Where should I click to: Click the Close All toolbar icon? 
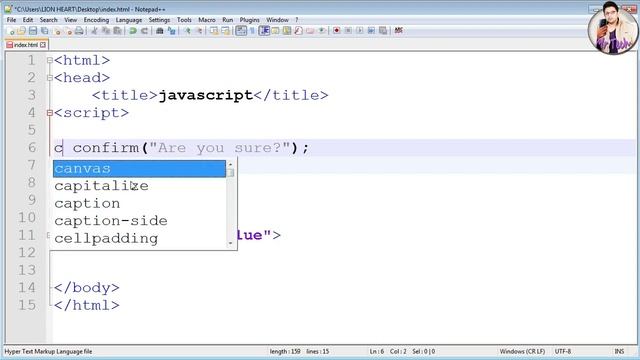click(68, 31)
